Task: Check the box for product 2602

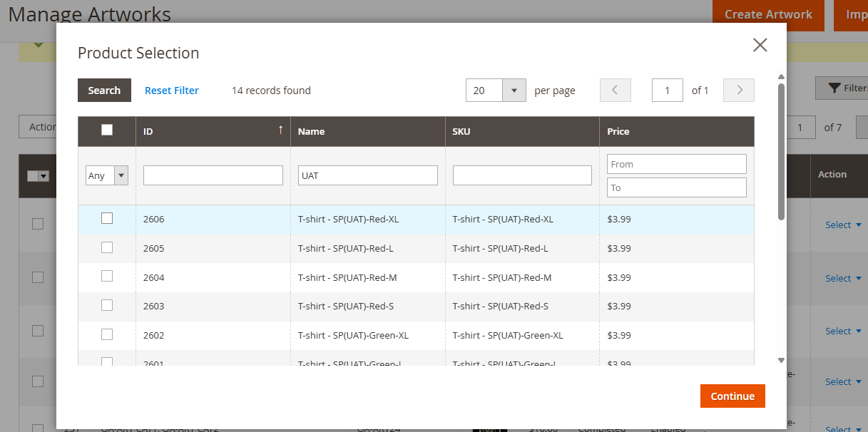Action: [107, 334]
